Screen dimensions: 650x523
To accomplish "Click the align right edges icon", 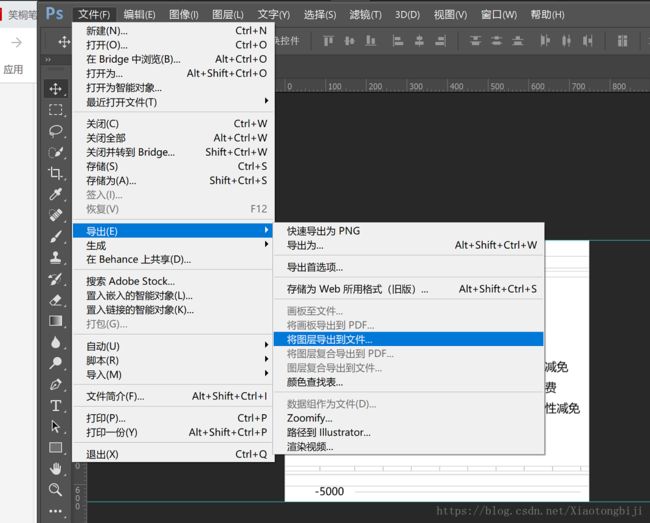I will click(440, 41).
